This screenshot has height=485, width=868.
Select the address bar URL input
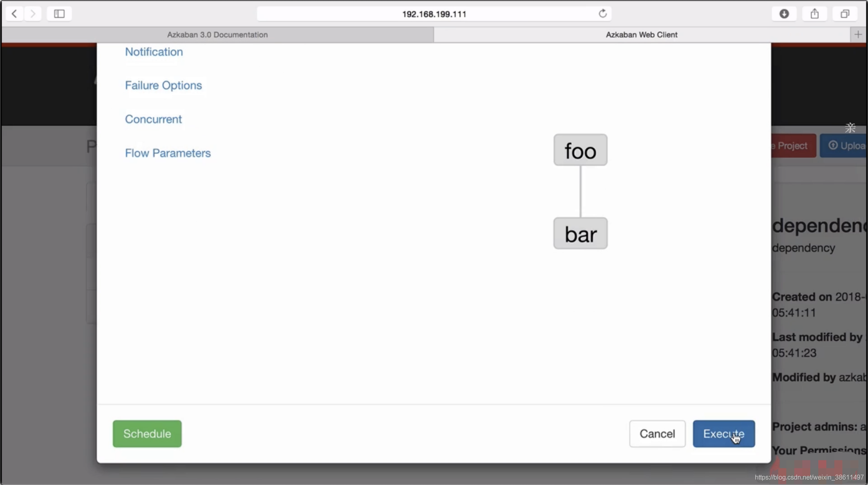[434, 13]
